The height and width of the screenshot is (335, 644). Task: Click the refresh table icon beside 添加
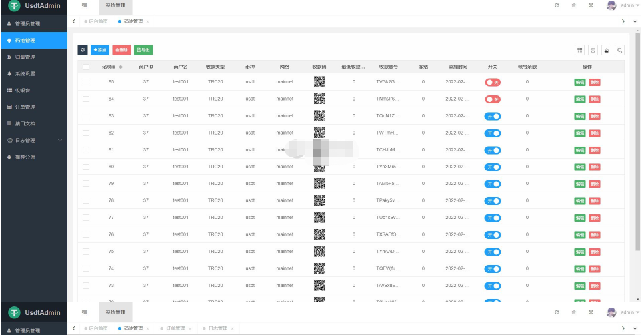pyautogui.click(x=83, y=50)
